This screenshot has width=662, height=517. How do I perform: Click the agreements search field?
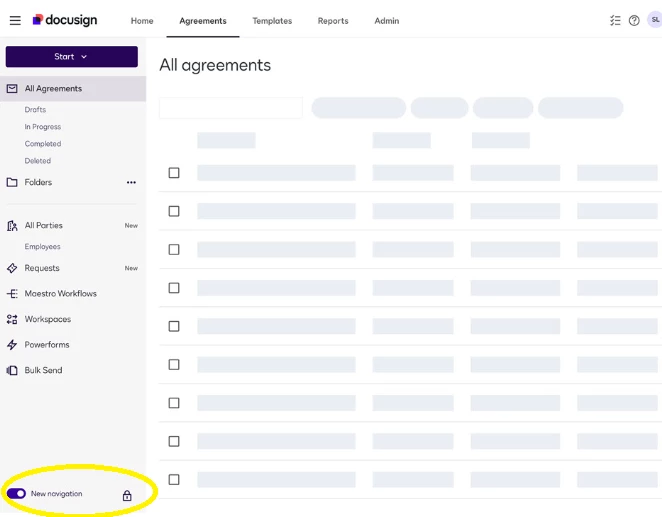[x=231, y=108]
